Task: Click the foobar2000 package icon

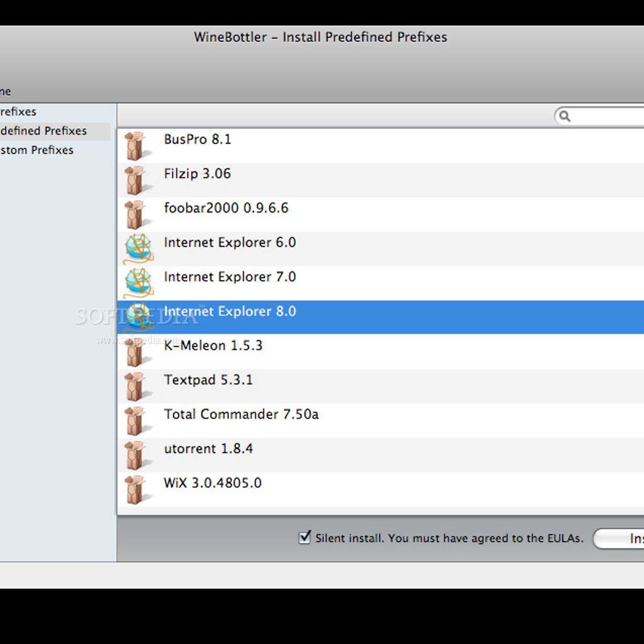Action: (x=136, y=215)
